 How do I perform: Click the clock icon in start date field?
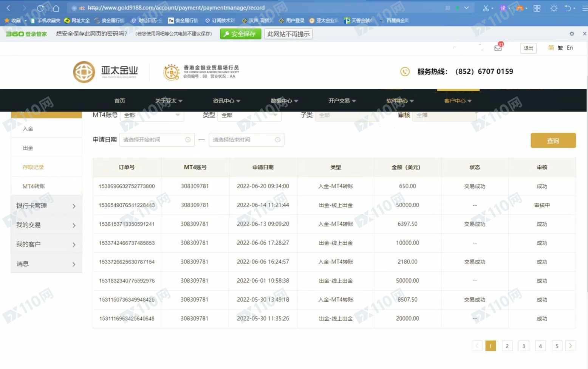click(188, 140)
